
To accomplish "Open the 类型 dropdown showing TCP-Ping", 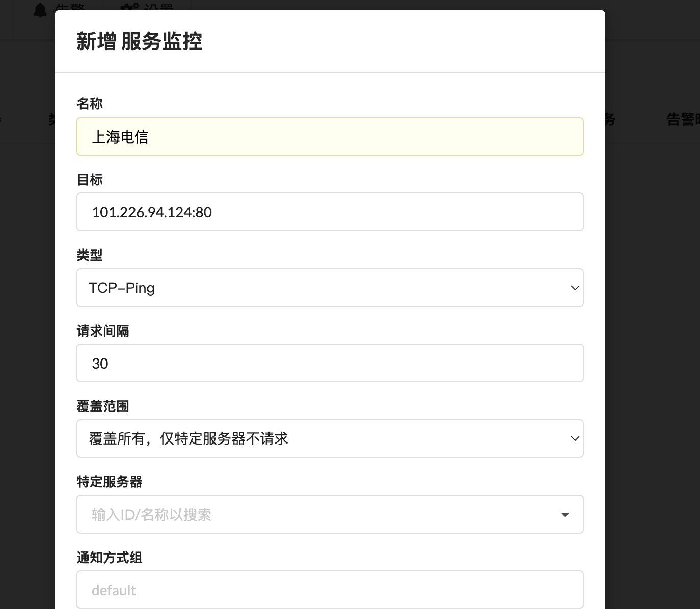I will click(330, 288).
